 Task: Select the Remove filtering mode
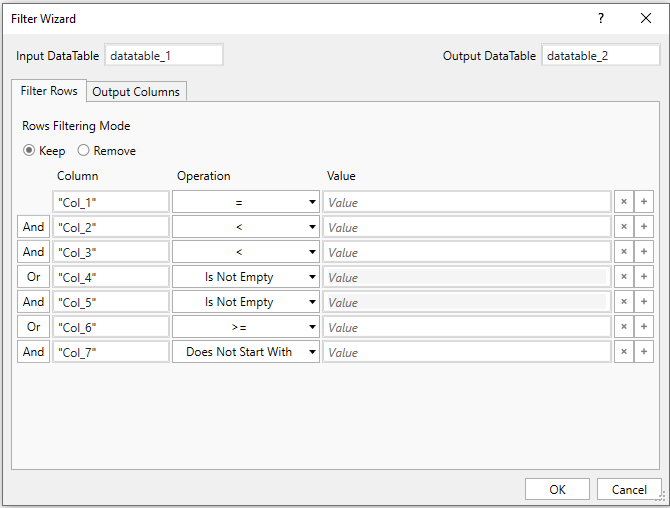[x=84, y=151]
